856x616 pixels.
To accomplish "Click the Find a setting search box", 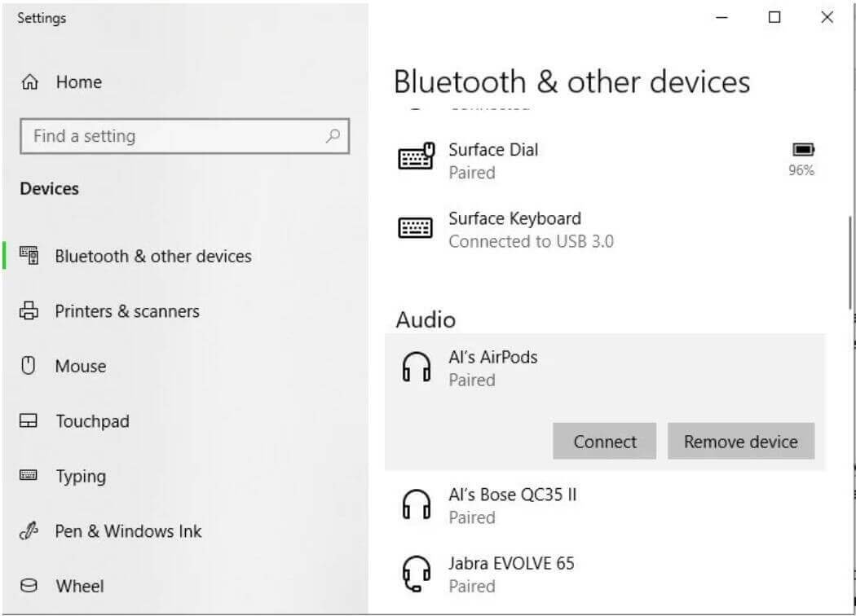I will (175, 136).
